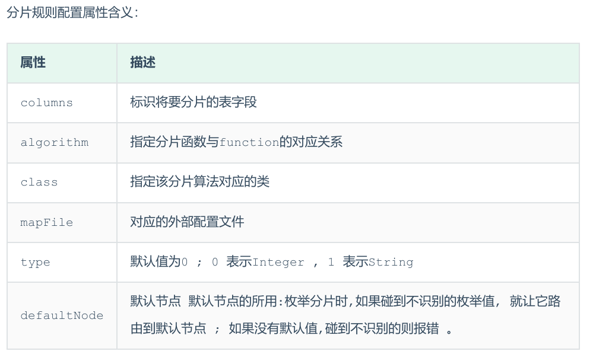Click the 描述 column header
Viewport: 593px width, 364px height.
[x=143, y=62]
